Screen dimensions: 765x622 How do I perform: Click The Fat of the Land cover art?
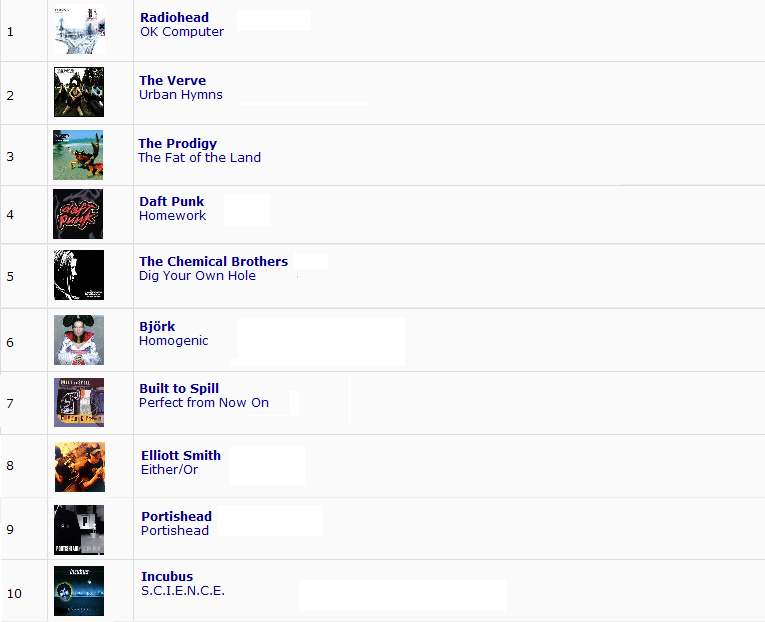coord(78,155)
